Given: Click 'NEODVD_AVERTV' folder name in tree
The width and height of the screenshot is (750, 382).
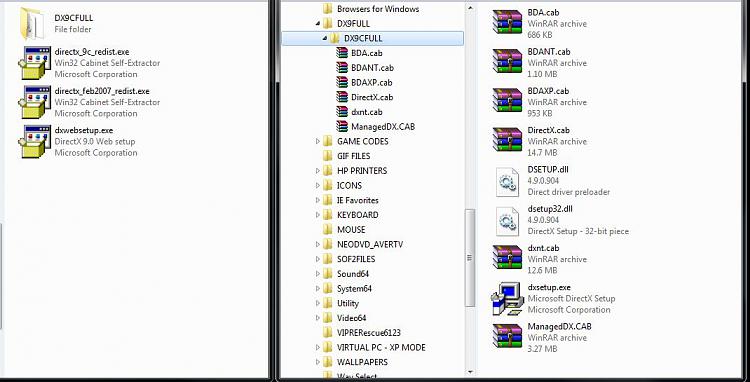Looking at the screenshot, I should tap(370, 244).
